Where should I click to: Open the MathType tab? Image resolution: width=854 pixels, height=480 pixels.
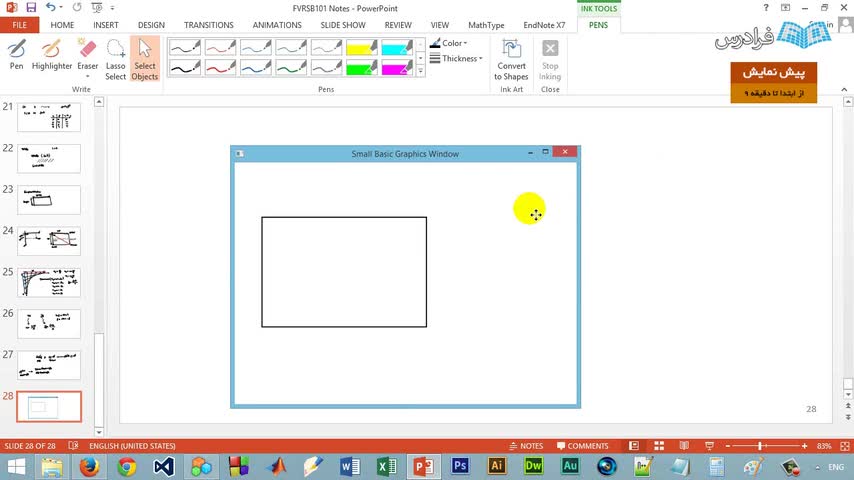pyautogui.click(x=486, y=25)
